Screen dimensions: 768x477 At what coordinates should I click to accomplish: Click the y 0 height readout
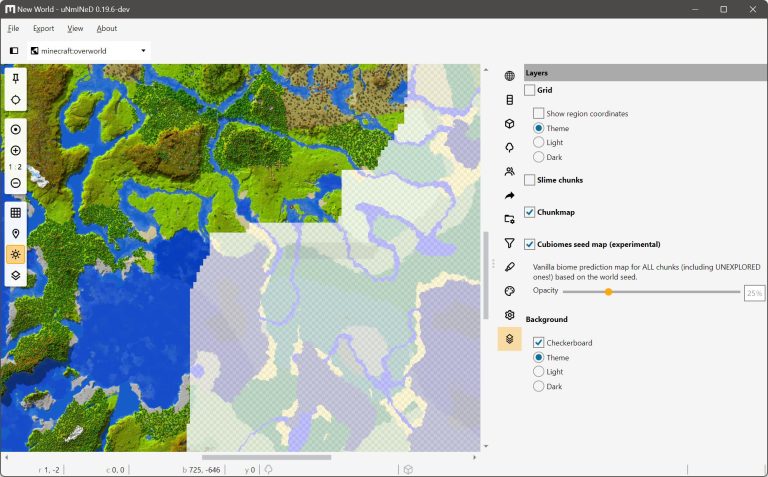[250, 470]
